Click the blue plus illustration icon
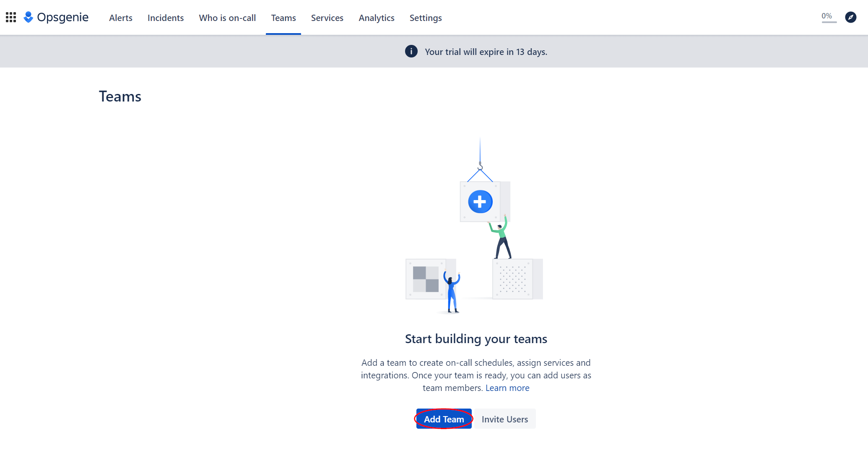 tap(480, 202)
